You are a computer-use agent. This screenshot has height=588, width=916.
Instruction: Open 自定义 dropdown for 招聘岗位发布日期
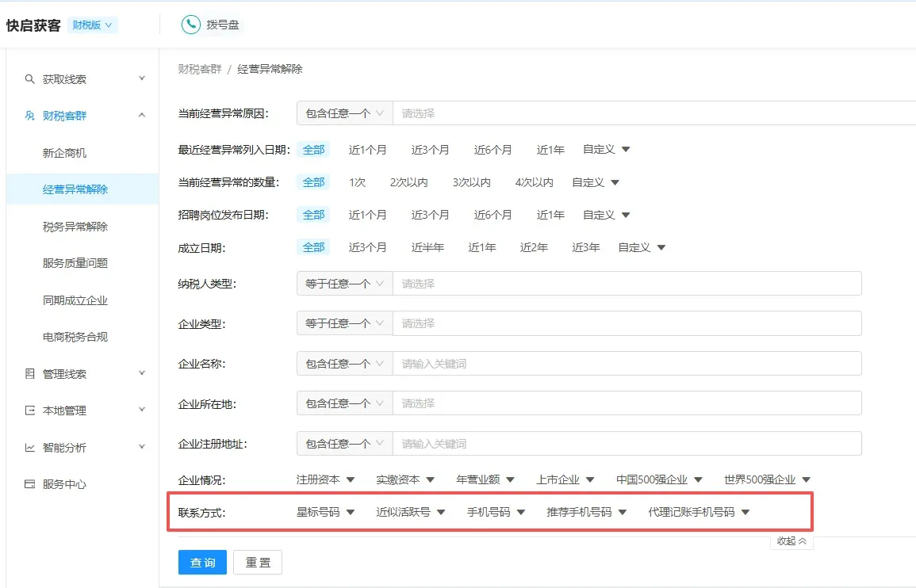[x=607, y=215]
